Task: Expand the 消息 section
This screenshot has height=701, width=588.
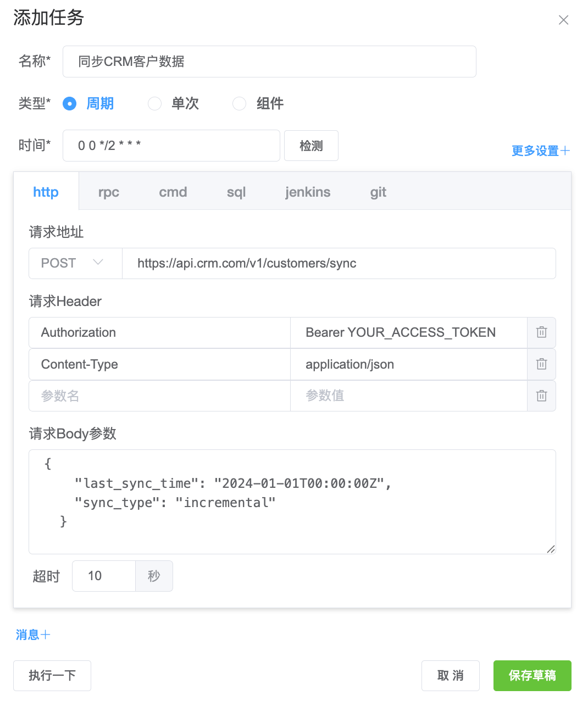Action: point(33,635)
